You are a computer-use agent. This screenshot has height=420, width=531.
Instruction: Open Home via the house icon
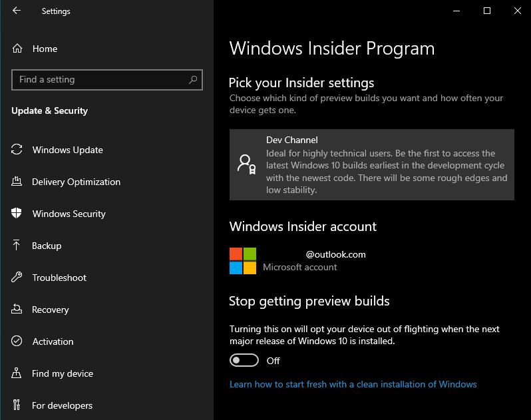(17, 49)
